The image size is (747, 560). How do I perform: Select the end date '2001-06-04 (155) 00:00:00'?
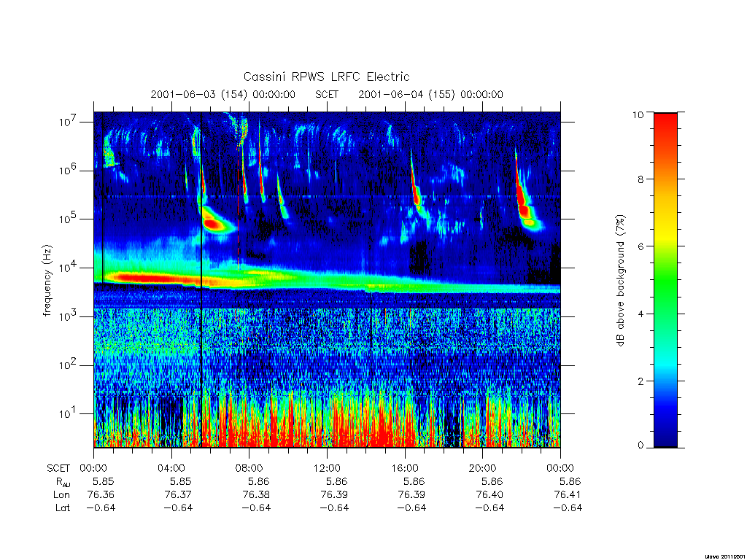coord(430,94)
